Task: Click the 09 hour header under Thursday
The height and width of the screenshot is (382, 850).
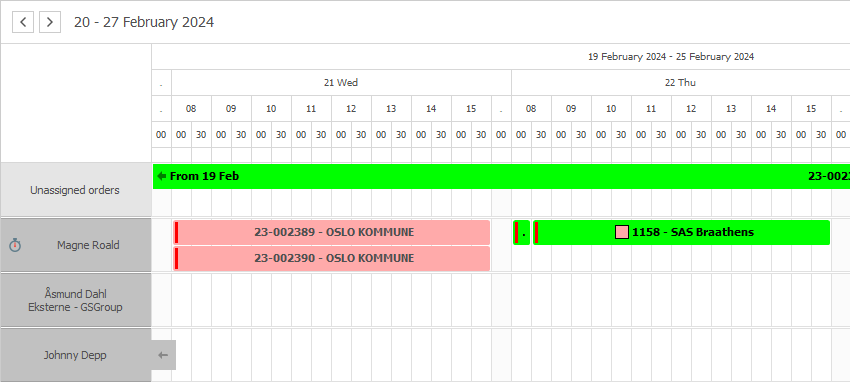Action: click(571, 109)
